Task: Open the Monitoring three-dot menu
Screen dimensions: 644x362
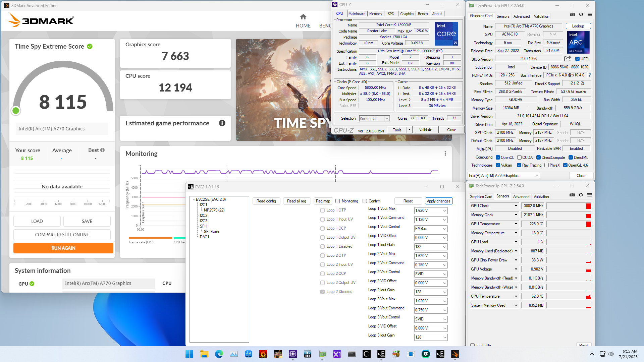Action: click(445, 154)
